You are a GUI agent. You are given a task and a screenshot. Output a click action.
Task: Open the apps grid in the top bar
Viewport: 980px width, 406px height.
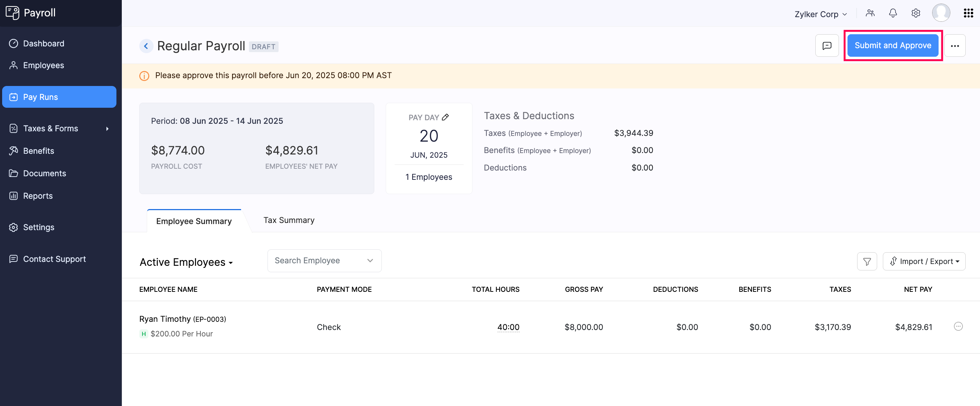[x=968, y=12]
